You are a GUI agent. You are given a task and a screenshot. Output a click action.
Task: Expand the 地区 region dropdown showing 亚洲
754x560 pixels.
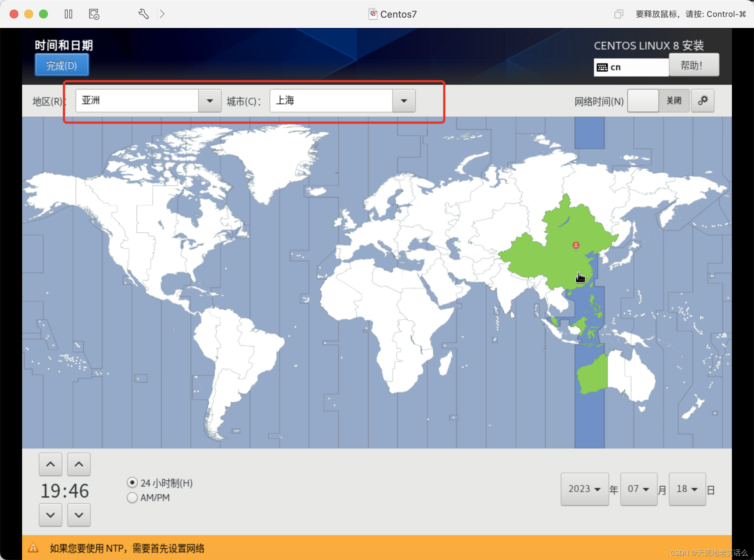[209, 100]
